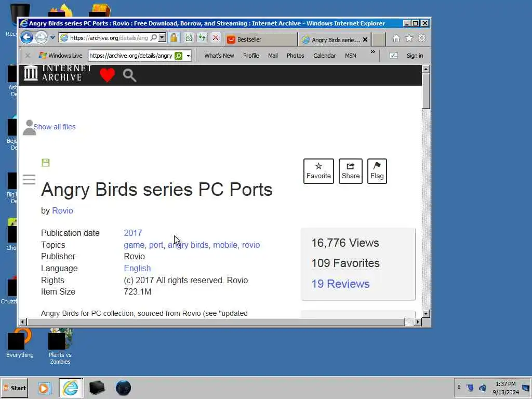Image resolution: width=532 pixels, height=399 pixels.
Task: Click the green floppy disk software icon
Action: (46, 163)
